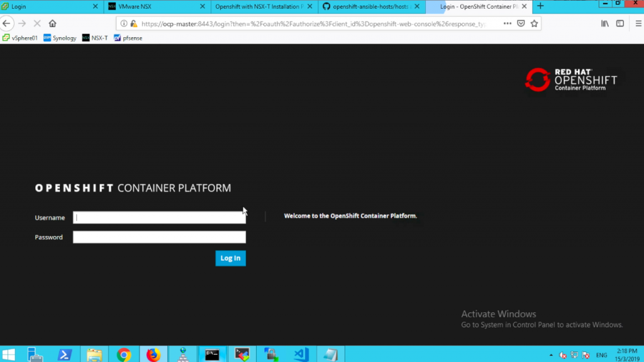
Task: Click the Log In button
Action: coord(230,258)
